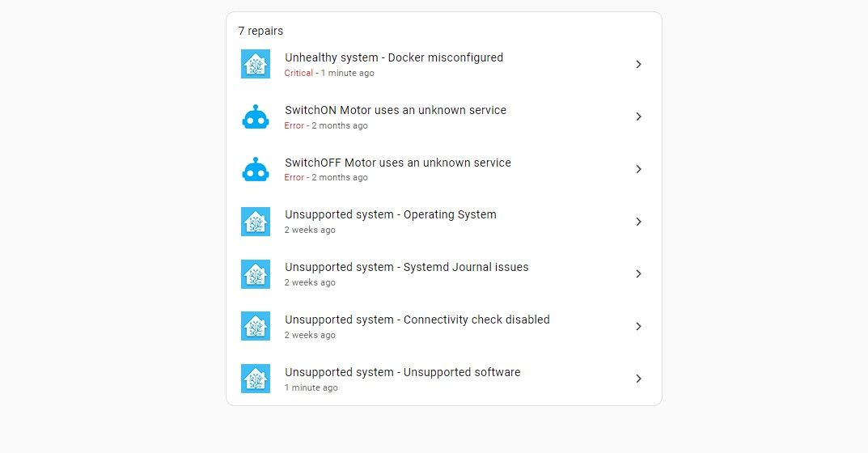Open "Unsupported system - Systemd Journal issues" text

coord(407,267)
